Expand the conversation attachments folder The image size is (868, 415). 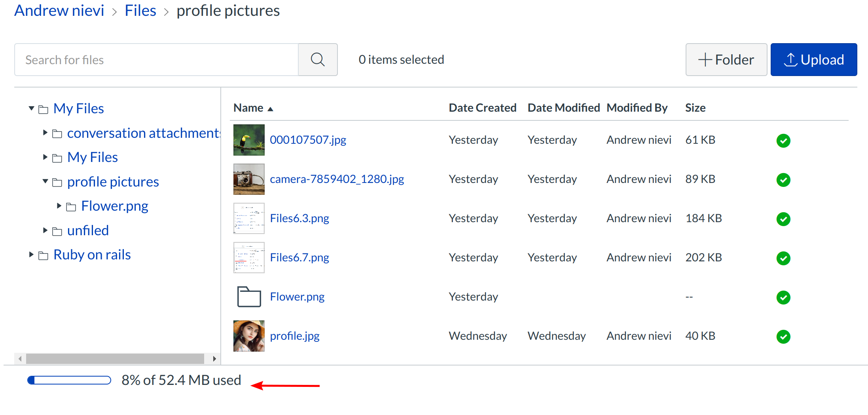pyautogui.click(x=45, y=133)
